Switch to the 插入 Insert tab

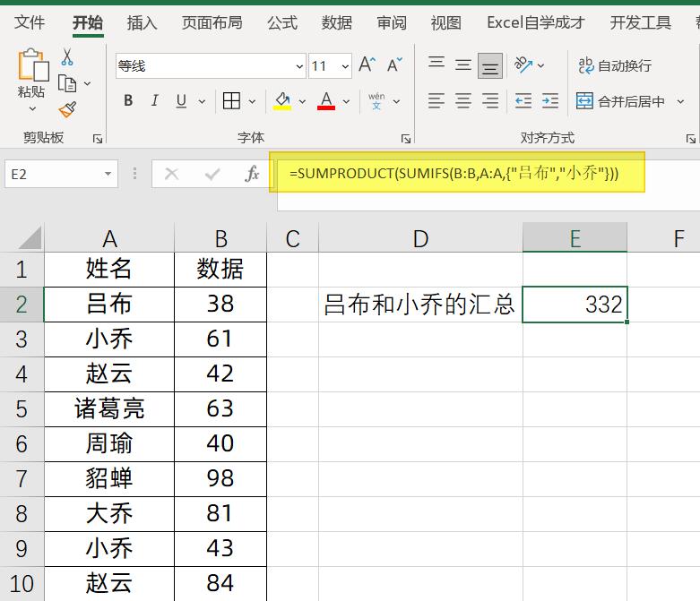(x=142, y=22)
